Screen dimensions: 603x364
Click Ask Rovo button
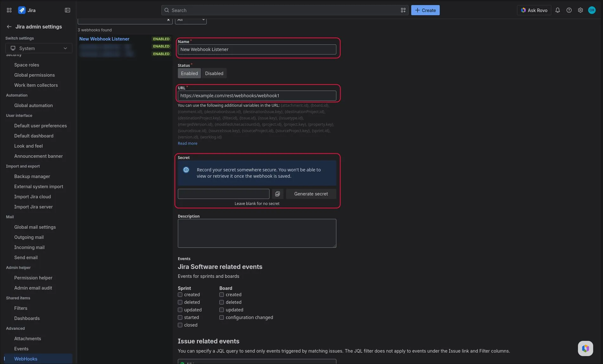coord(534,10)
